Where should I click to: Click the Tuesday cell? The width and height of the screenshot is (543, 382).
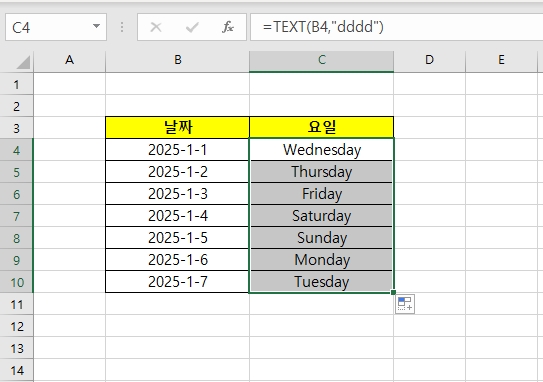click(x=321, y=282)
